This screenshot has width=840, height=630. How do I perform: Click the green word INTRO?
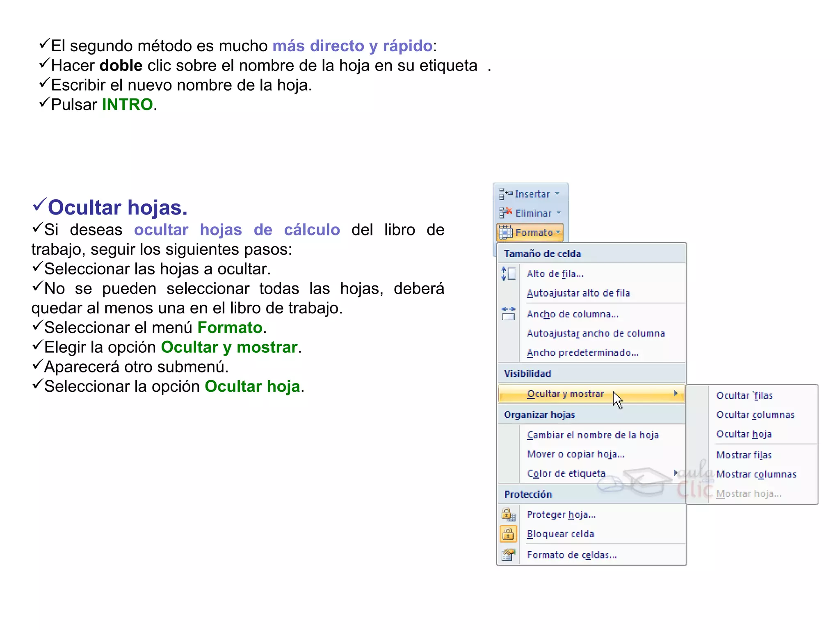coord(128,105)
